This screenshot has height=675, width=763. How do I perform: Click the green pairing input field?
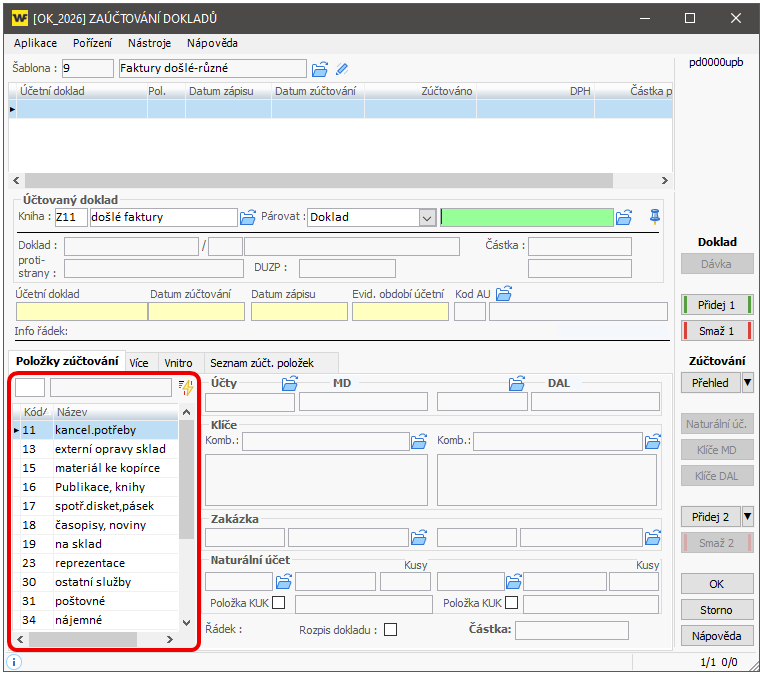pyautogui.click(x=527, y=217)
